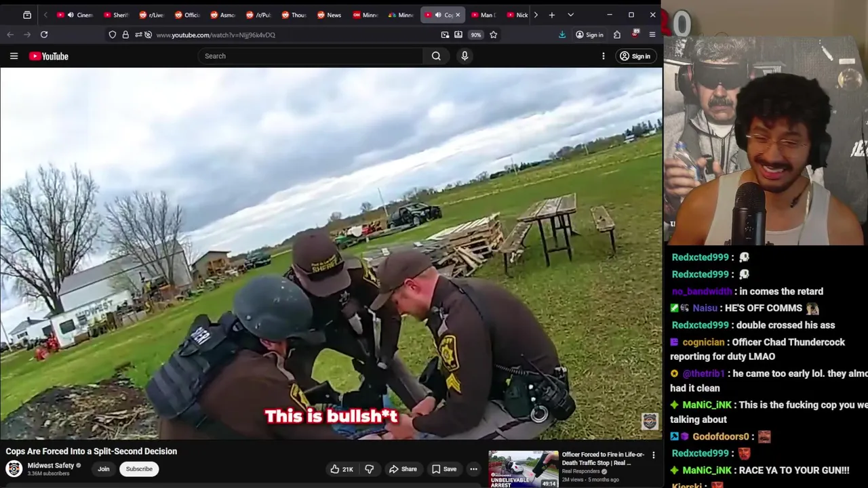Install the site as app icon
Screen dimensions: 868x488
point(458,35)
